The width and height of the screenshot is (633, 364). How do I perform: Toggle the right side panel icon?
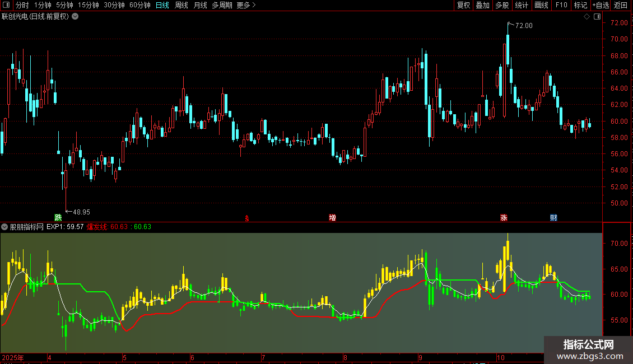coord(597,17)
